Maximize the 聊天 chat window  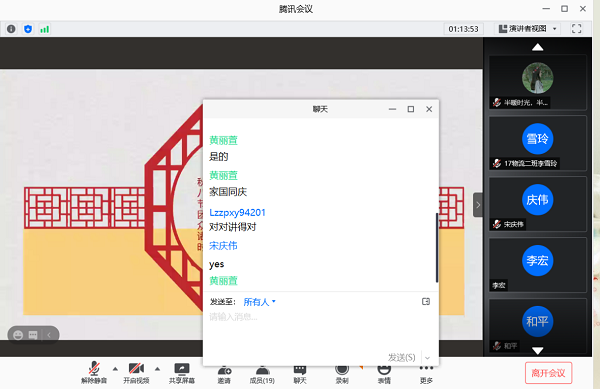pos(411,109)
